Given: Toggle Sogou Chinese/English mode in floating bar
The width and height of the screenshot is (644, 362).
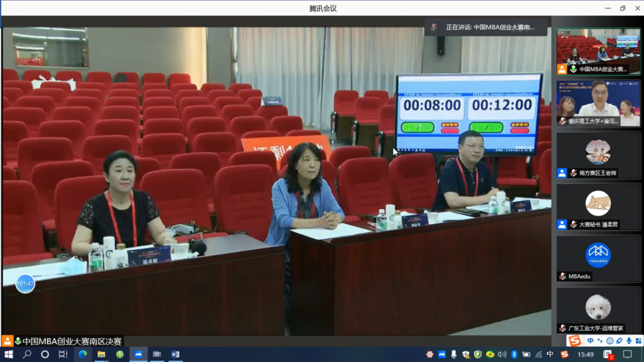Looking at the screenshot, I should 590,341.
